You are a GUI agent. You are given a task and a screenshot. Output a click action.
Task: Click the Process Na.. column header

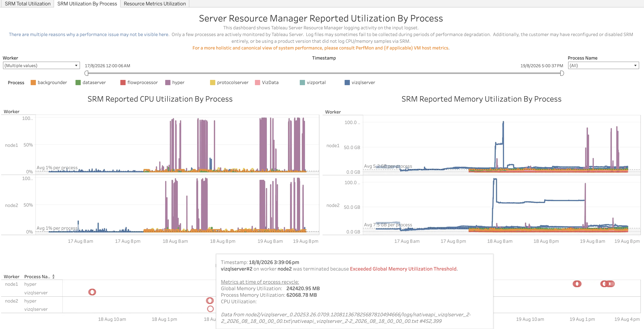[37, 277]
